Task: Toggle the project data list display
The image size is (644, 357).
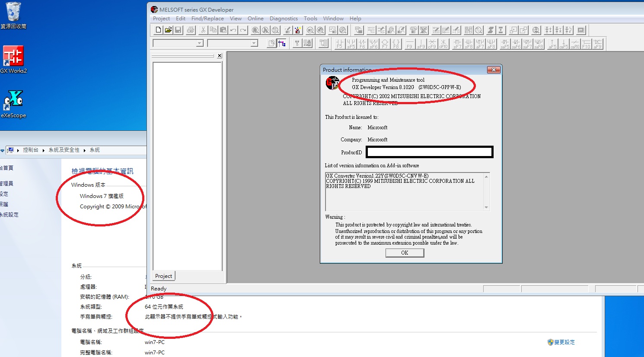Action: pyautogui.click(x=282, y=43)
